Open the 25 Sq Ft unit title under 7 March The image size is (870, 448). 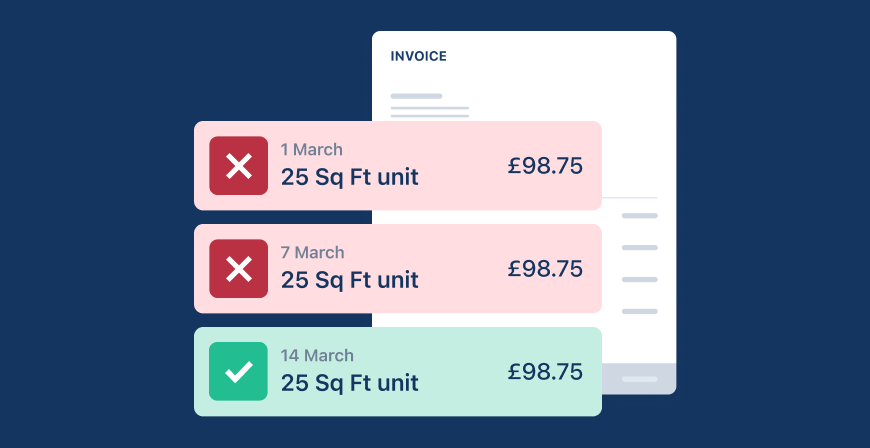click(x=349, y=281)
